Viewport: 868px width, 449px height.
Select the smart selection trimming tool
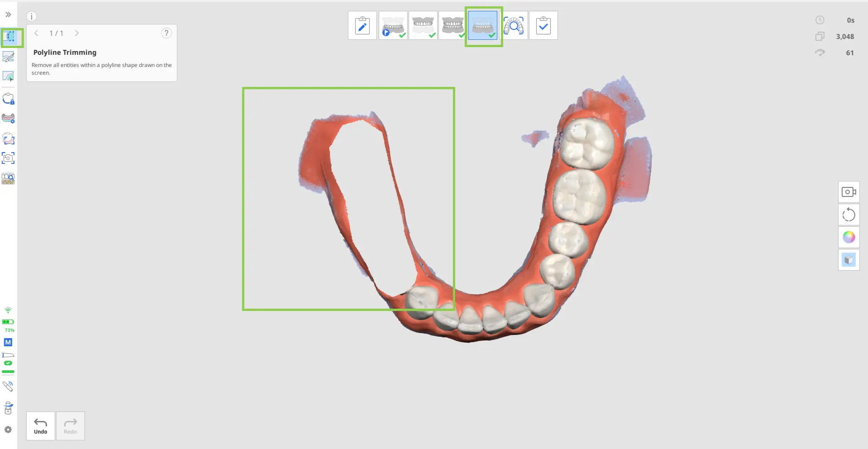click(9, 76)
